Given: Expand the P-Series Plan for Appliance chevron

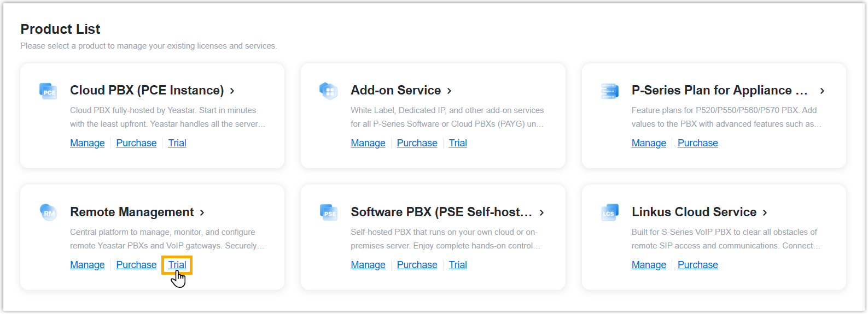Looking at the screenshot, I should tap(822, 91).
